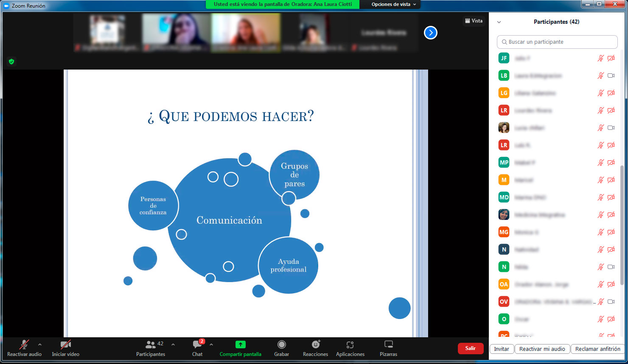628x364 pixels.
Task: Start camera with Iniciar vídeo toggle
Action: click(x=65, y=345)
